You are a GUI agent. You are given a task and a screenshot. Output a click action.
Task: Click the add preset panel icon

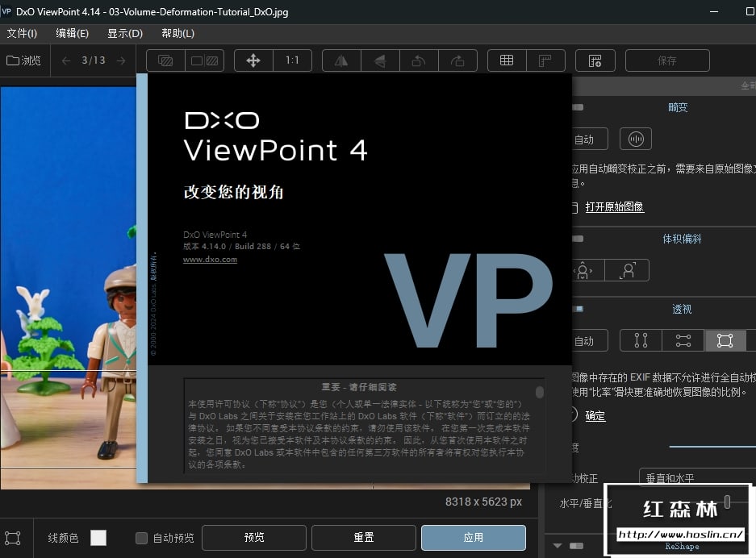click(595, 60)
